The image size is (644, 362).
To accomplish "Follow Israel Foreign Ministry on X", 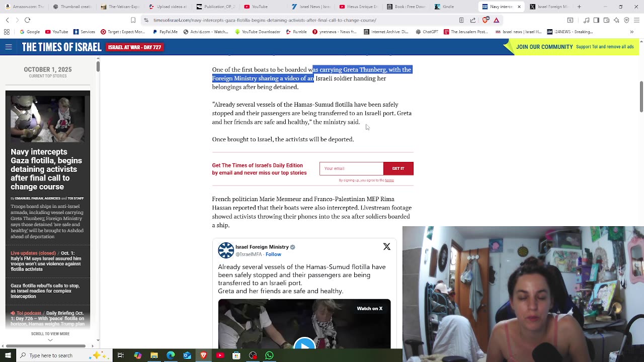I will click(273, 254).
